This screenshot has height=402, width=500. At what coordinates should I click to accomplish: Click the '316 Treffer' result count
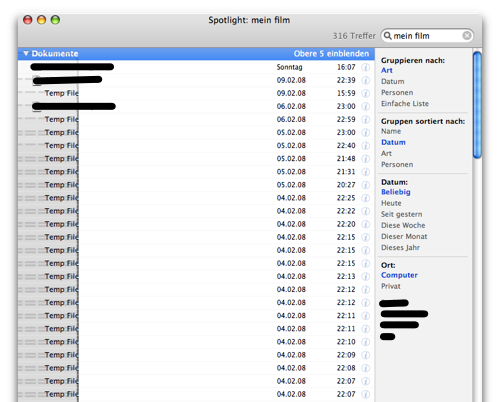(x=354, y=36)
